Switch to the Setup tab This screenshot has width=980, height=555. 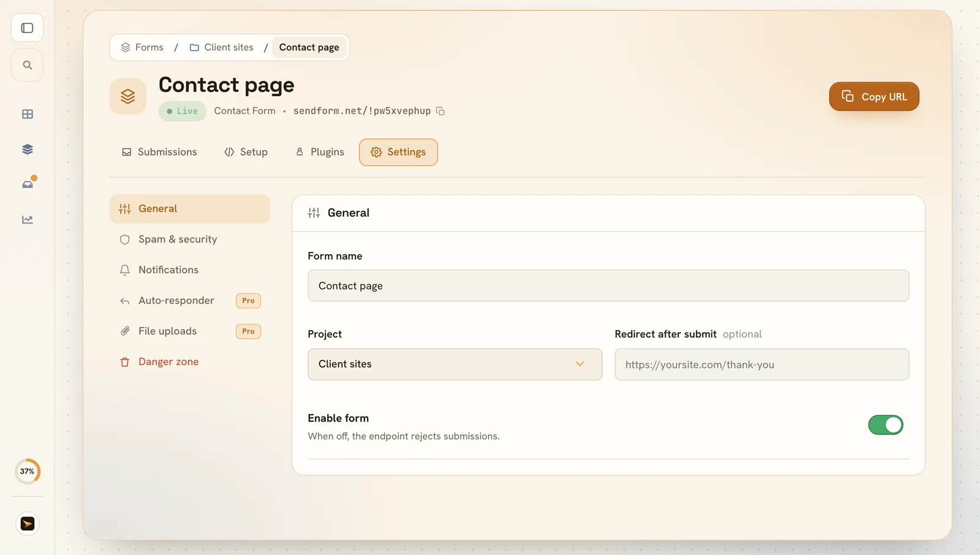tap(246, 152)
